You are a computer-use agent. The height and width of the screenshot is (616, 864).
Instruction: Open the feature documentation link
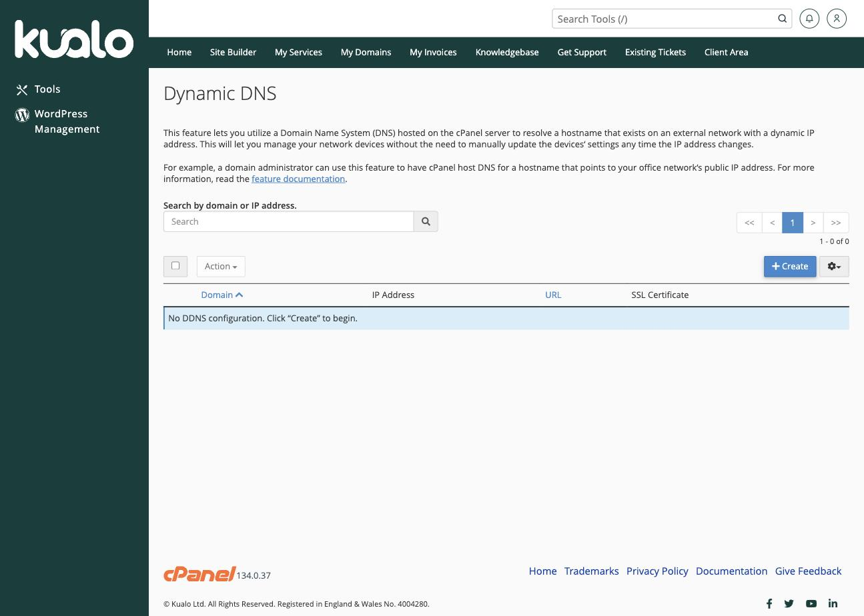pos(298,179)
